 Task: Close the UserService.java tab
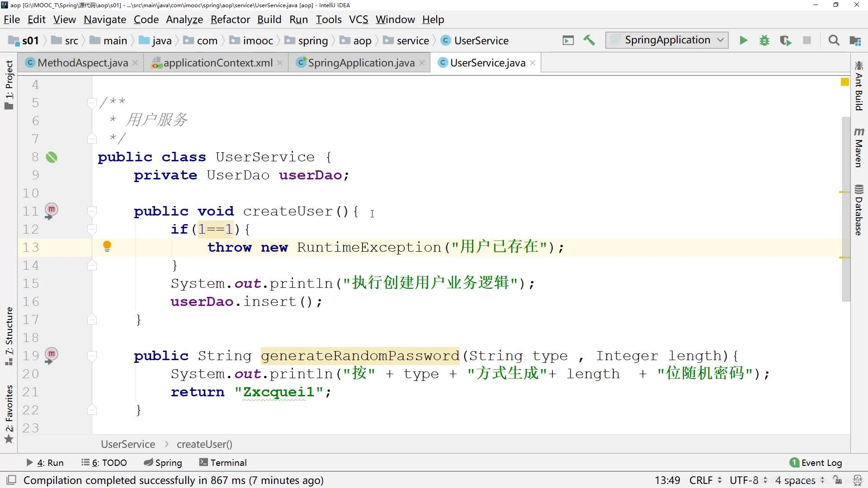click(533, 63)
